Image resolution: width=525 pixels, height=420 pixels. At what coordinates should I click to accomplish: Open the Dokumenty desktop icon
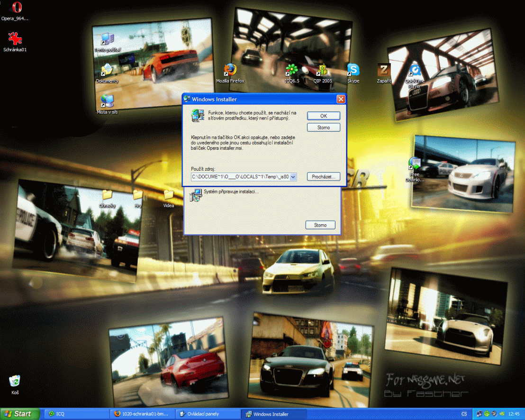107,70
